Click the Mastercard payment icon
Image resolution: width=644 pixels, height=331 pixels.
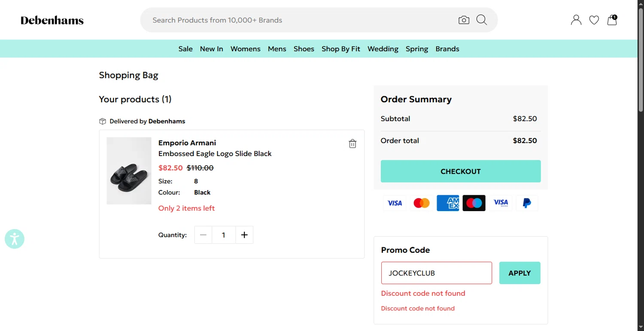pyautogui.click(x=421, y=203)
